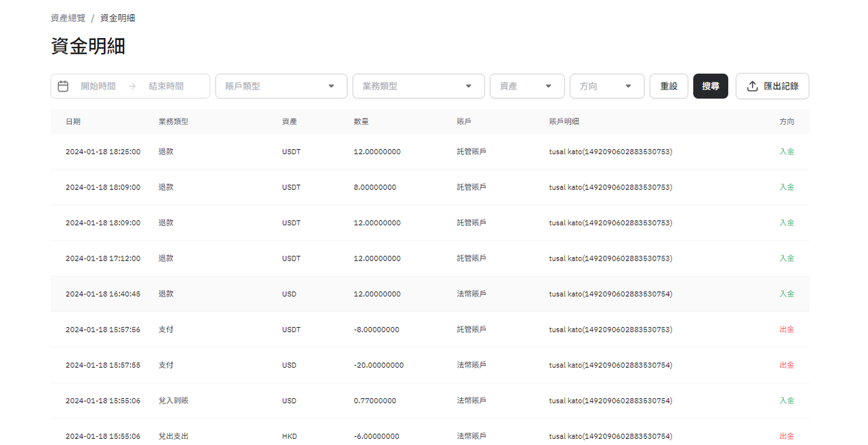Select the 開始時間 start date field
Viewport: 868px width, 445px height.
98,86
